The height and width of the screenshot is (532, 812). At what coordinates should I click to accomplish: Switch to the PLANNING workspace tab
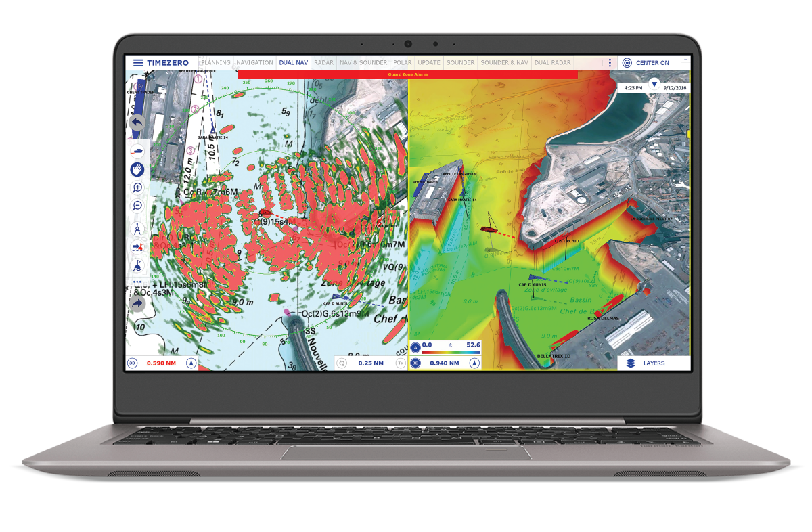point(216,62)
